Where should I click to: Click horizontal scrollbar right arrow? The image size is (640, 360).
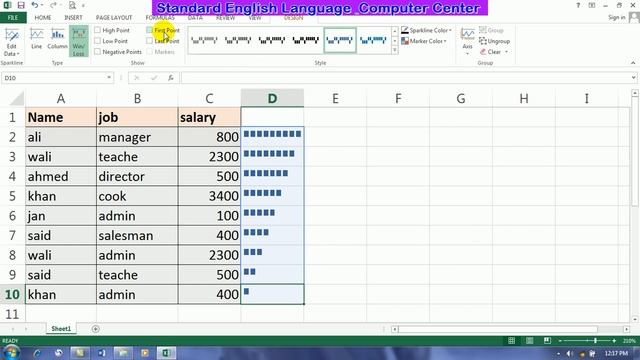coord(627,329)
